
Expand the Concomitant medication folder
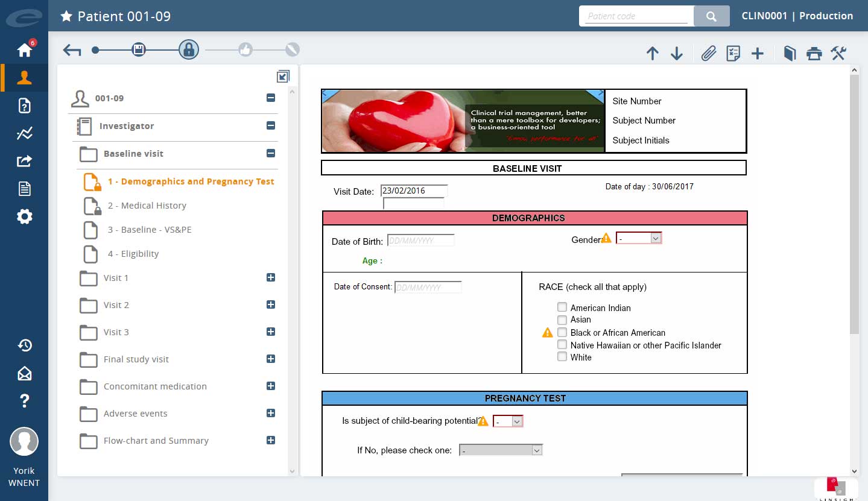271,386
